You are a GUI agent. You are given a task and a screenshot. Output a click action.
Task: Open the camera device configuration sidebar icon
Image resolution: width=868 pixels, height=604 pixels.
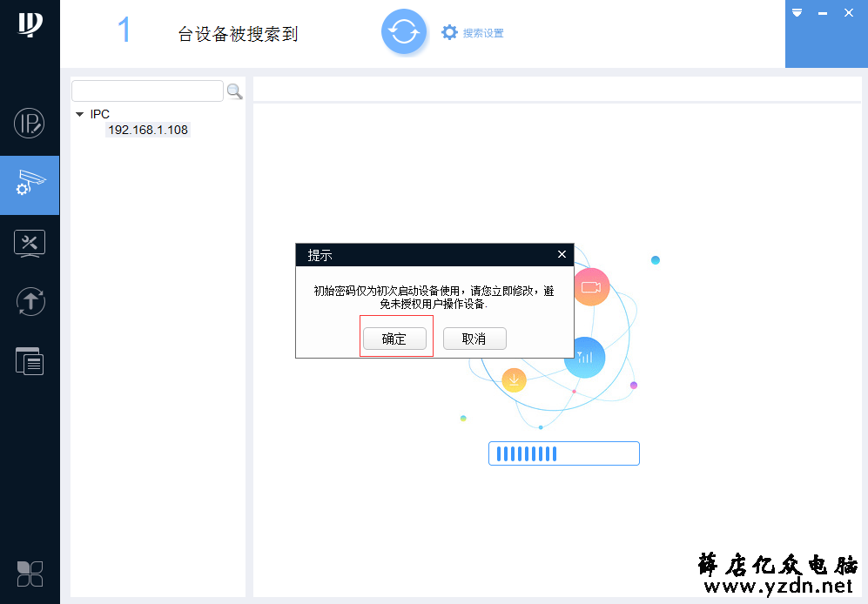tap(30, 185)
